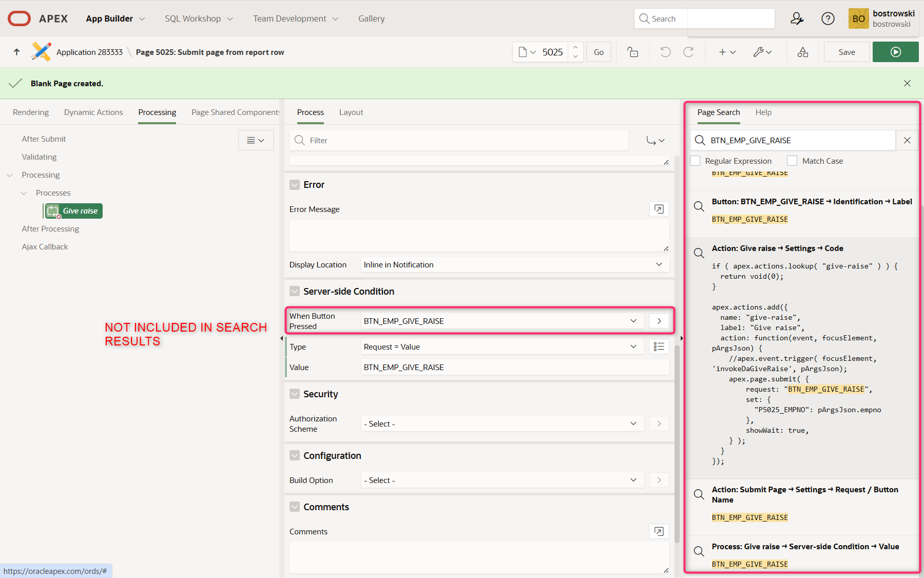The height and width of the screenshot is (578, 924).
Task: Open the Shared Components icon
Action: coord(802,52)
